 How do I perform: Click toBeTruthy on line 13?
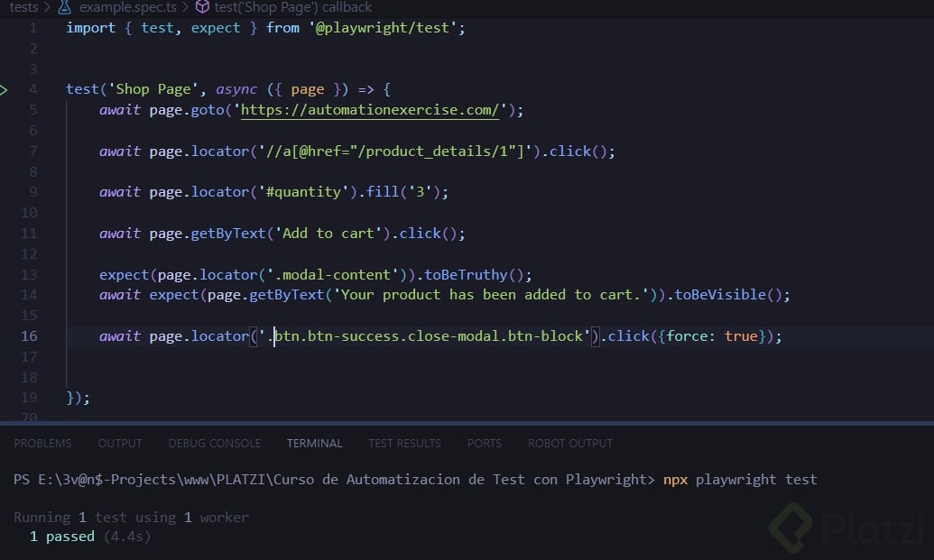point(466,274)
